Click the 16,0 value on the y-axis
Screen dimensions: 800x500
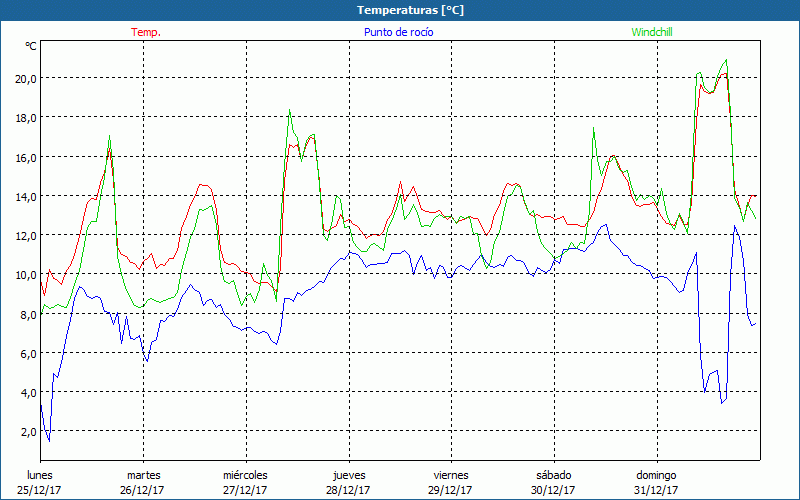(24, 157)
